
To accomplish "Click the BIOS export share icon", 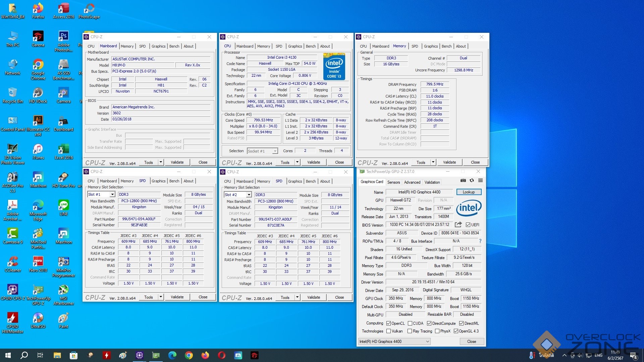I will pos(458,225).
